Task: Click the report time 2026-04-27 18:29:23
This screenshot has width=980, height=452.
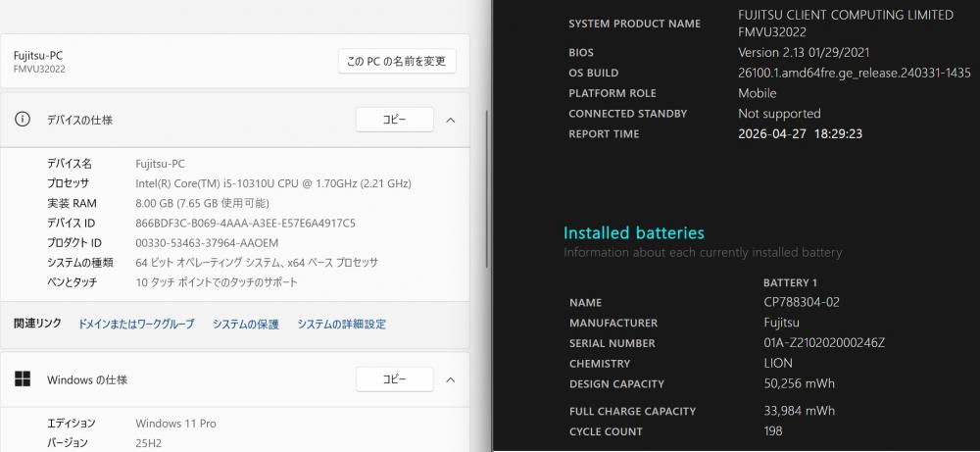Action: tap(801, 133)
